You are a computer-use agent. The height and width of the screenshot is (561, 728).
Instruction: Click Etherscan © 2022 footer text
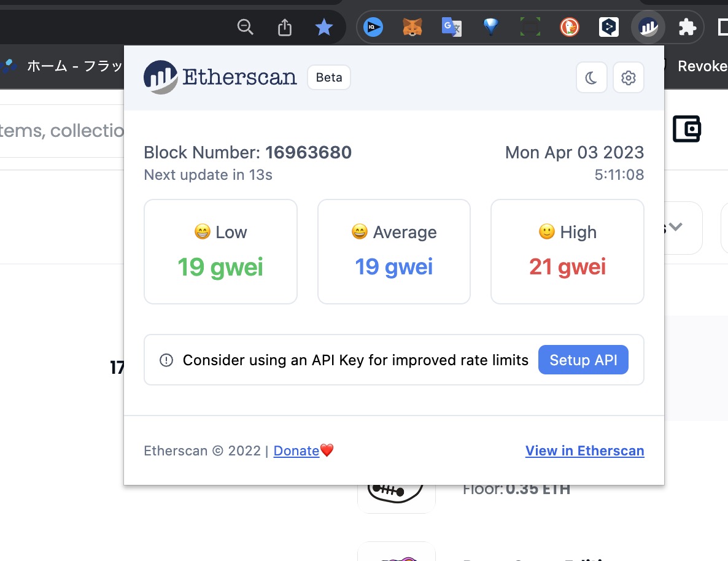click(203, 451)
